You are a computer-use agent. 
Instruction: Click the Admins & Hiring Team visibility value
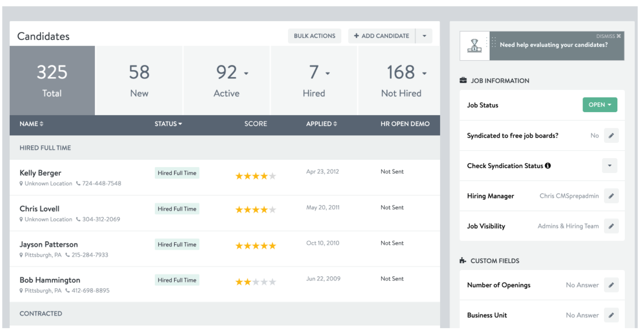click(x=568, y=226)
